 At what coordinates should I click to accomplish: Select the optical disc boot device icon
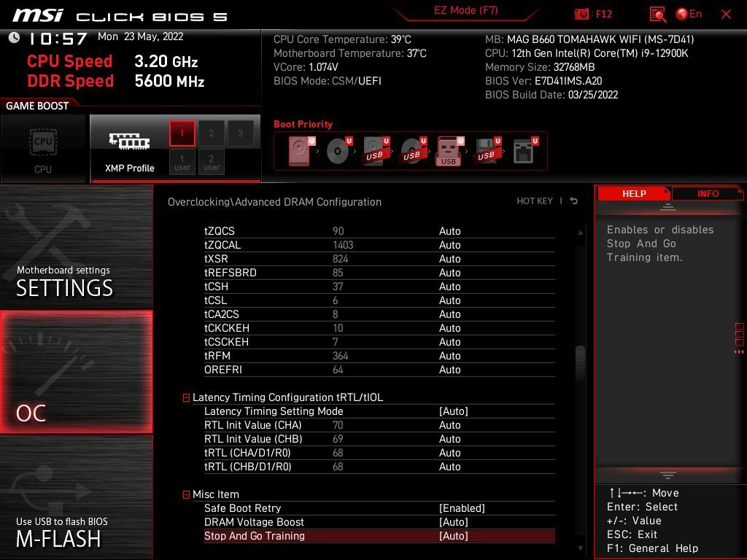coord(338,151)
